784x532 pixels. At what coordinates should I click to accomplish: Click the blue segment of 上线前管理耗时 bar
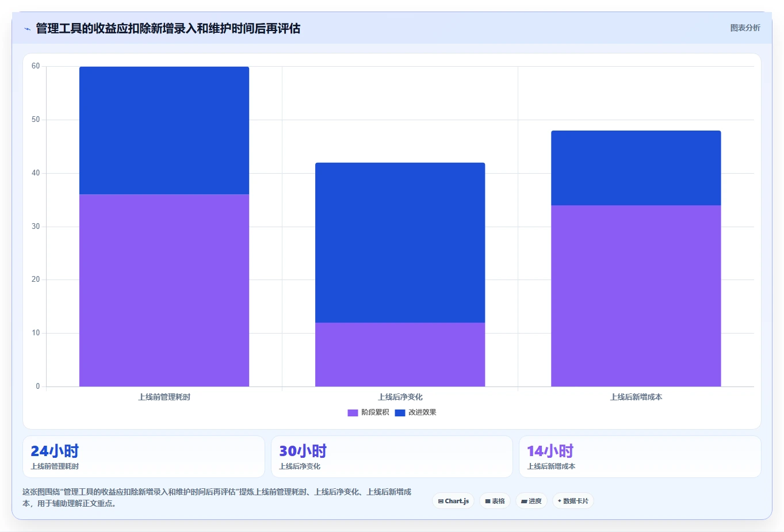[x=164, y=131]
